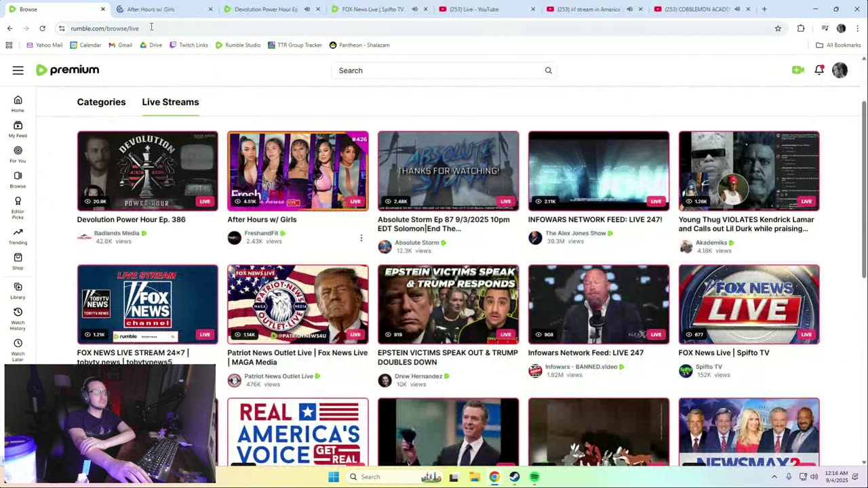Open the Chrome apps grid in bookmarks bar
The image size is (868, 488).
(9, 45)
